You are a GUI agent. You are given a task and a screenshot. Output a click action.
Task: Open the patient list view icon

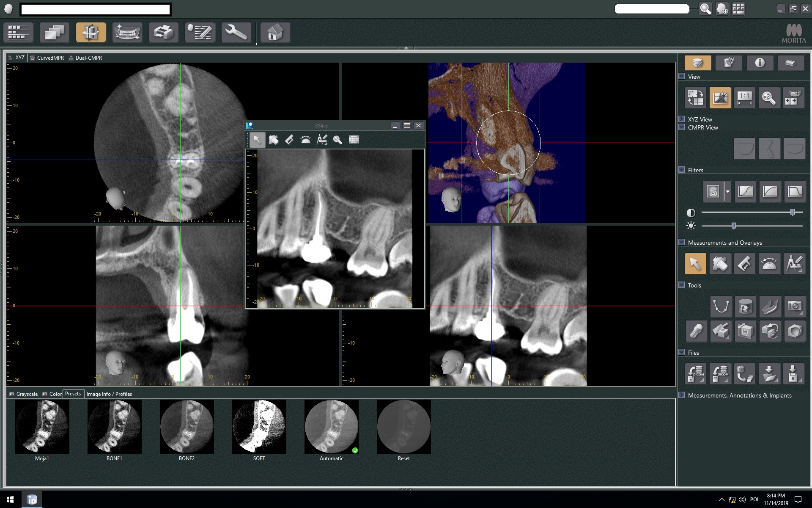(18, 32)
